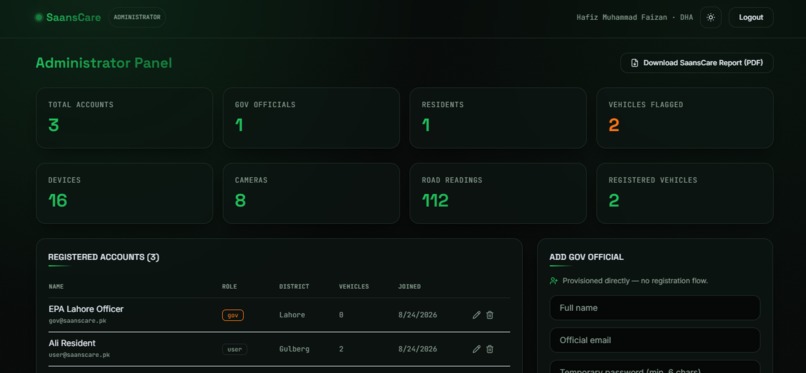Click the user role tag
This screenshot has width=806, height=373.
(234, 349)
